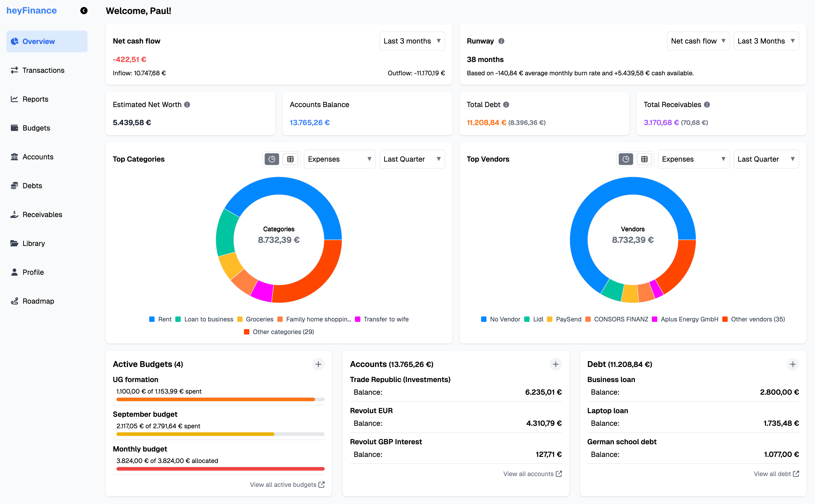Open the Last 3 months dropdown for Net cash flow
This screenshot has height=504, width=815.
tap(412, 41)
